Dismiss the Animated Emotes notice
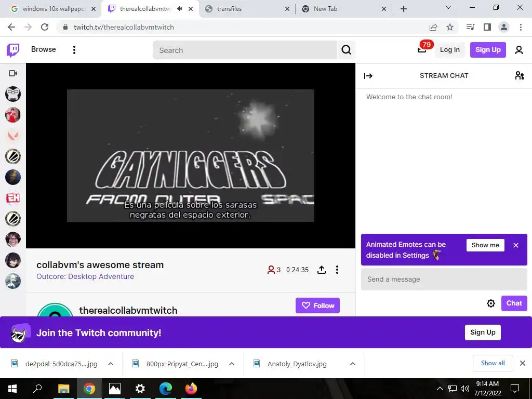532x399 pixels. tap(516, 245)
